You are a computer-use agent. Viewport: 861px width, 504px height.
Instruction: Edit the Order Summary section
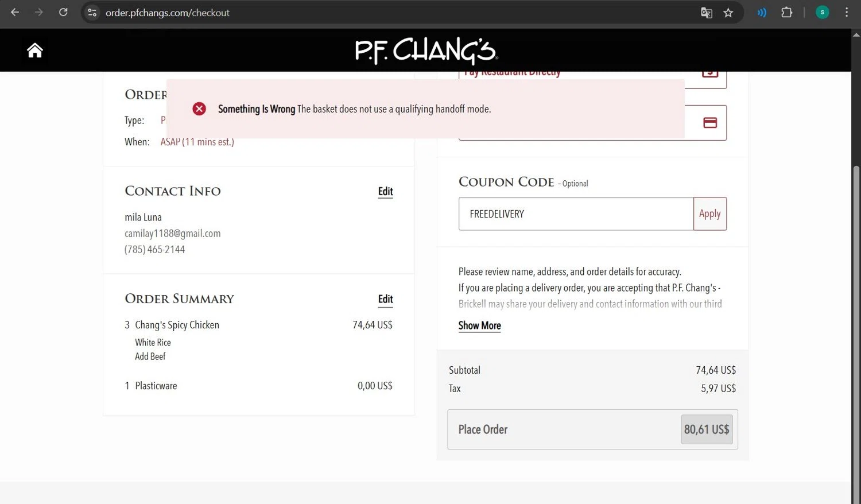tap(385, 299)
